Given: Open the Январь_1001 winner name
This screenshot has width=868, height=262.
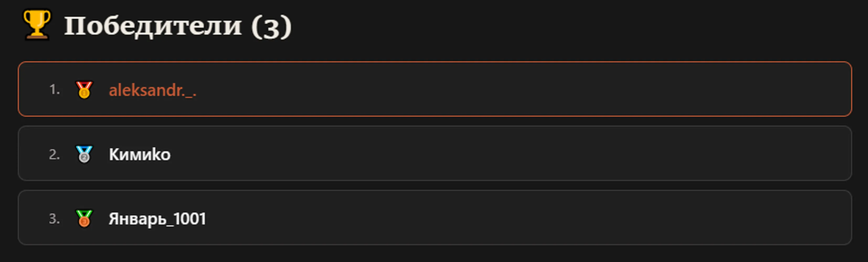Looking at the screenshot, I should tap(157, 219).
